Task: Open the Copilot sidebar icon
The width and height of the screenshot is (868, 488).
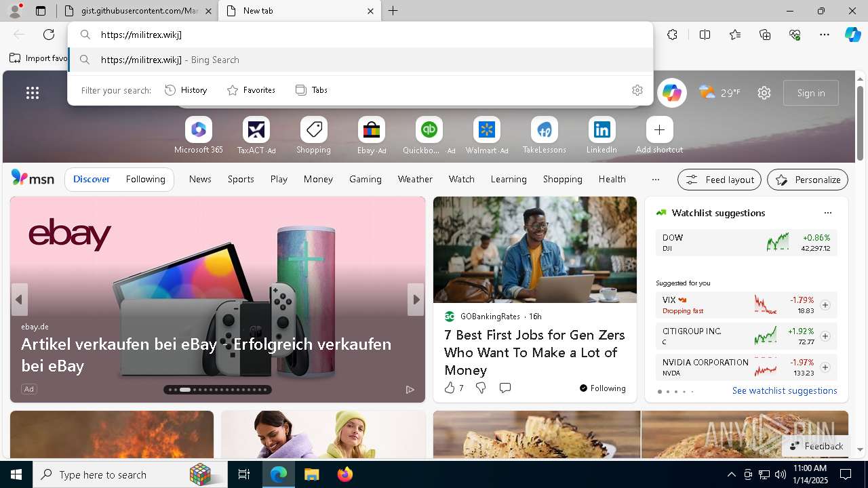Action: 852,35
